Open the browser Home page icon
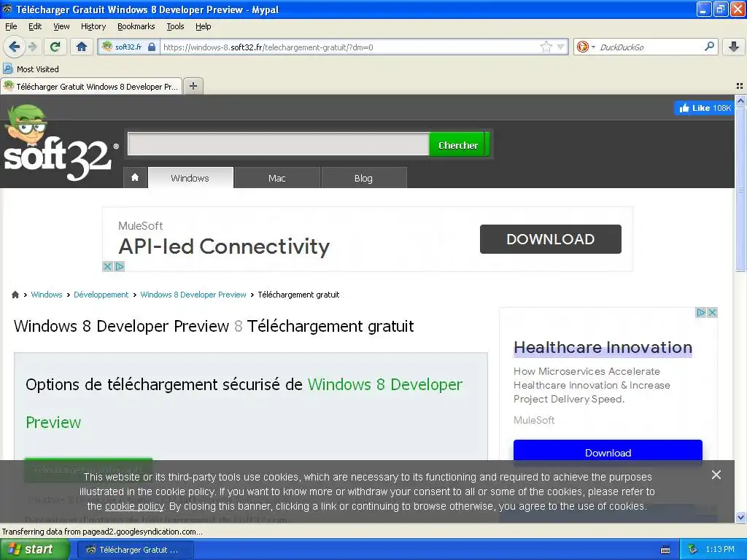 82,47
